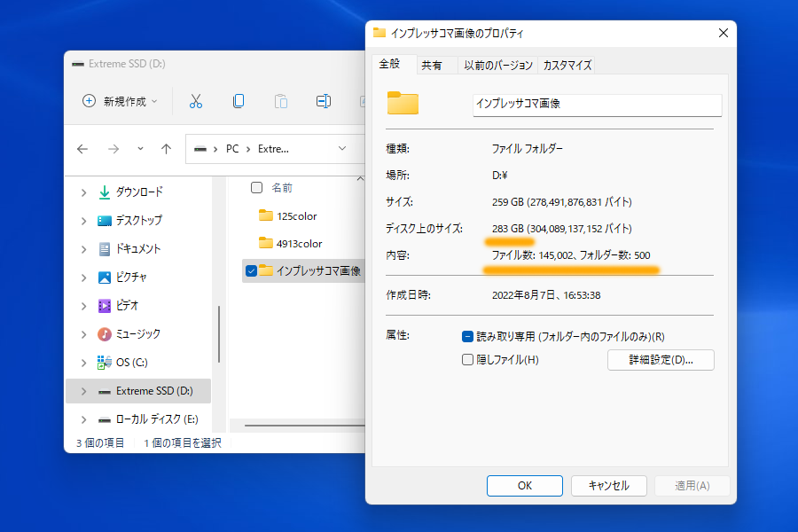Expand the Extreme SSD (D:) tree node

(84, 392)
